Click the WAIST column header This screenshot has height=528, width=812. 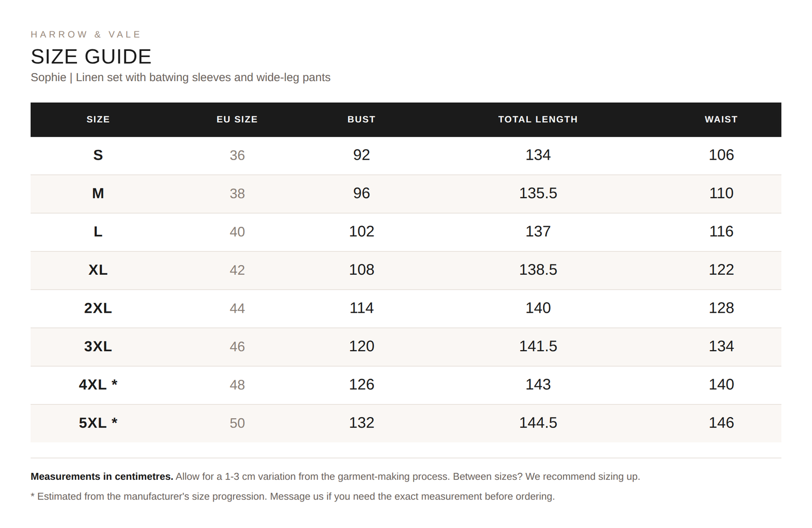click(x=721, y=120)
